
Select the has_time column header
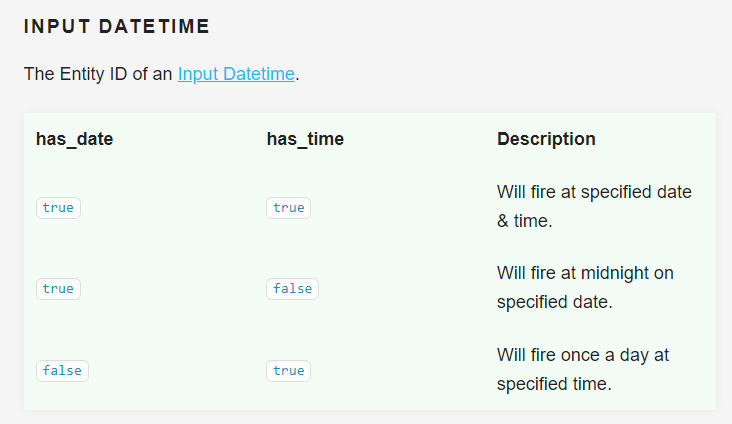[305, 139]
